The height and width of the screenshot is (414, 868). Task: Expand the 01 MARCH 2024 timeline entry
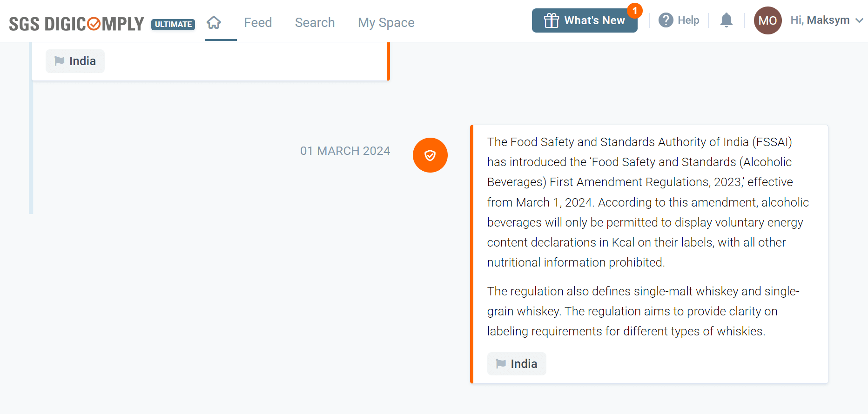point(345,151)
